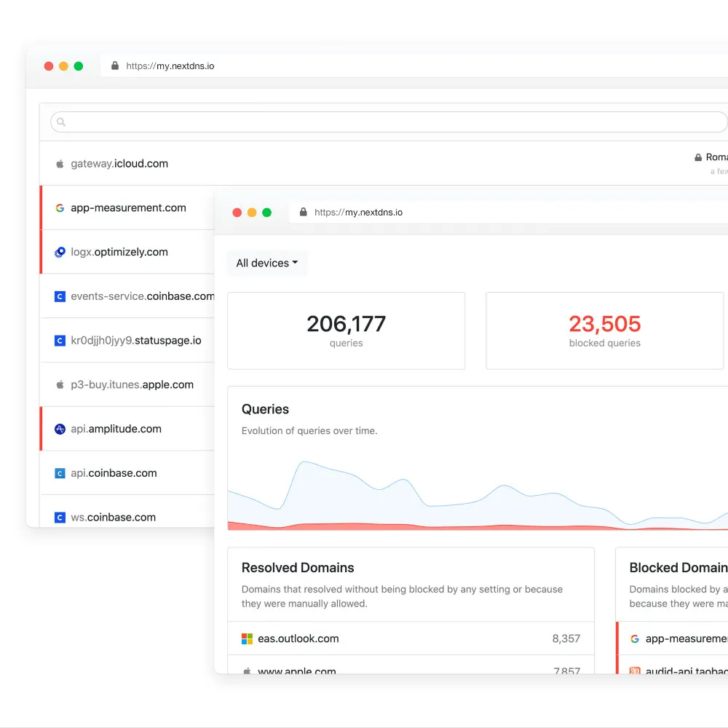
Task: Click the Optimizely icon beside logx.optimizely.com
Action: pos(60,252)
